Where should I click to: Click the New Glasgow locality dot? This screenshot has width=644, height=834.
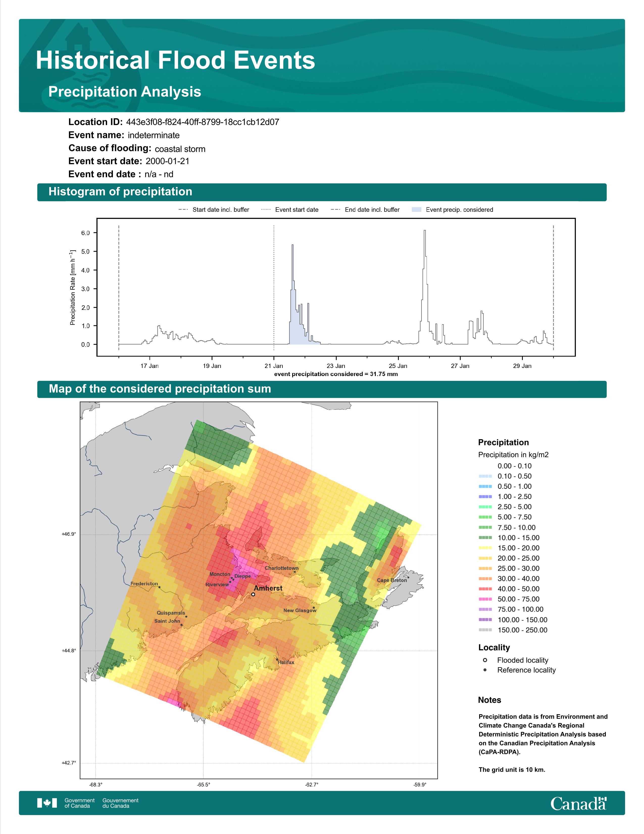coord(314,608)
